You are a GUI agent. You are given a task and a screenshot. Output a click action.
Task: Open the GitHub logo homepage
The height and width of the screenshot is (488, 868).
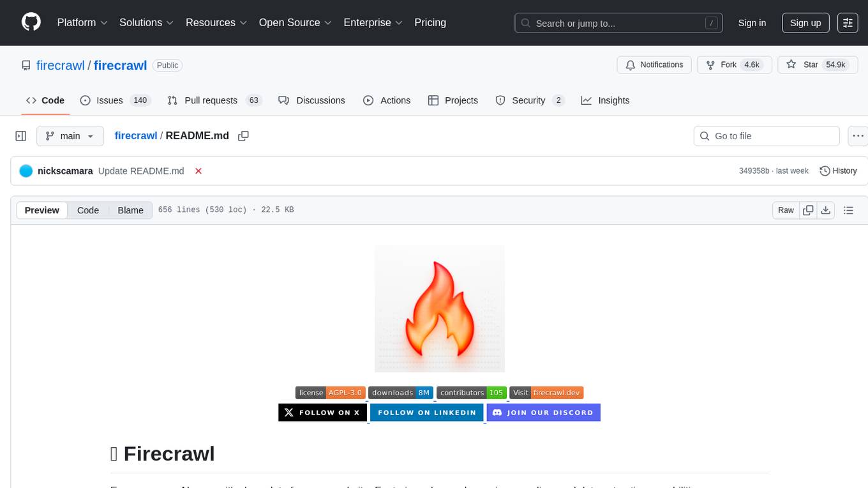(31, 22)
